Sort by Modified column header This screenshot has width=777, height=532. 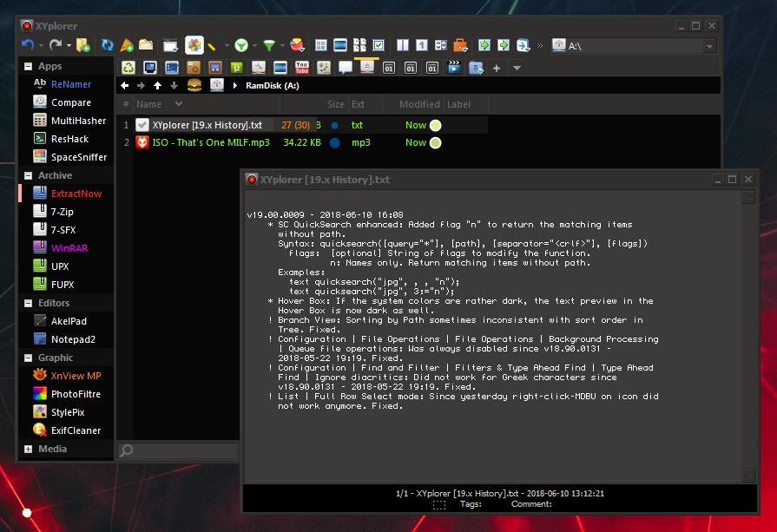[x=419, y=104]
